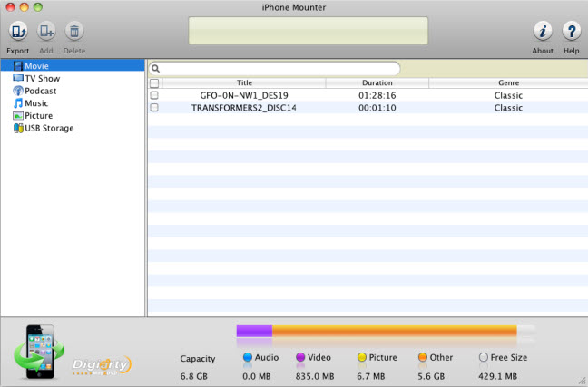Image resolution: width=588 pixels, height=387 pixels.
Task: Select the USB Storage icon
Action: [18, 128]
